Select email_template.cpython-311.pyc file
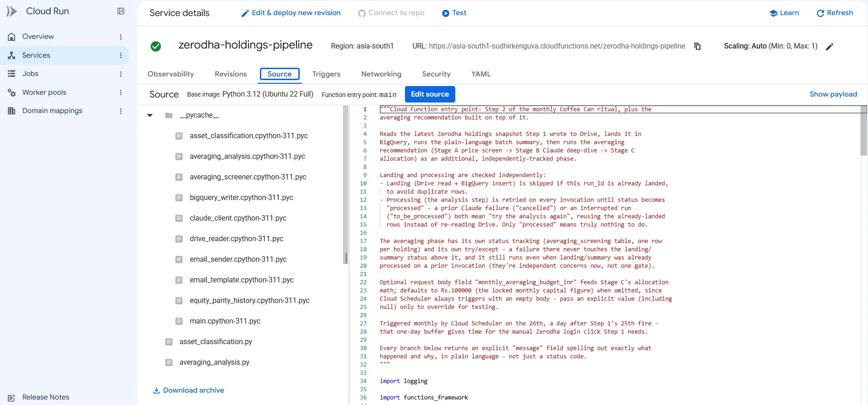Image resolution: width=868 pixels, height=405 pixels. pos(242,280)
